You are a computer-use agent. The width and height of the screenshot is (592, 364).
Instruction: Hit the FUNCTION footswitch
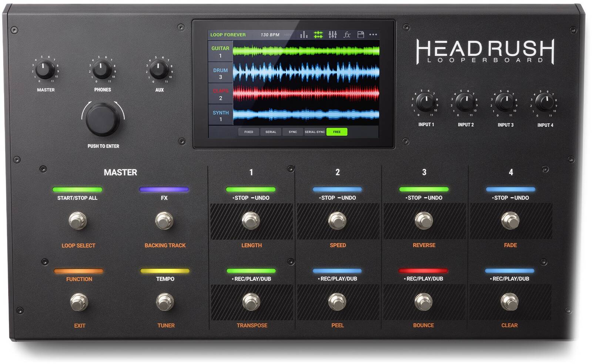pos(79,302)
